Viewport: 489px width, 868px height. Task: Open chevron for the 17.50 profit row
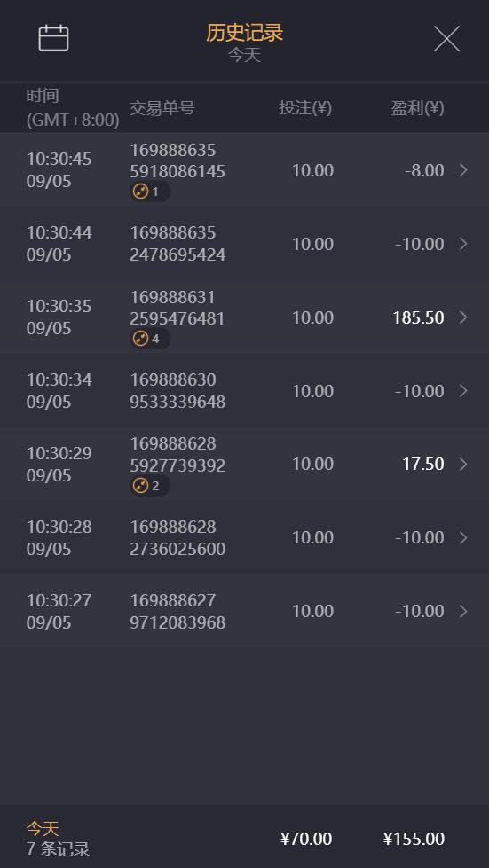463,464
